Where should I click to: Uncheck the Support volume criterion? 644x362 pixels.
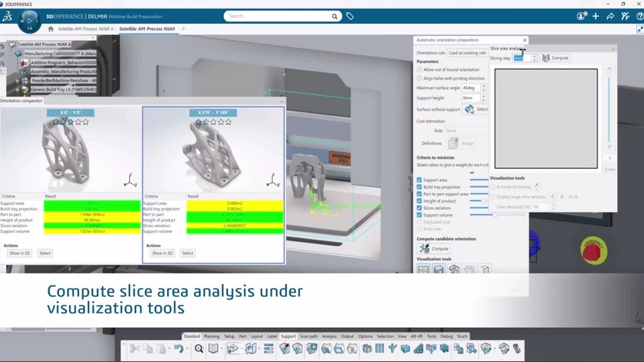pyautogui.click(x=419, y=215)
